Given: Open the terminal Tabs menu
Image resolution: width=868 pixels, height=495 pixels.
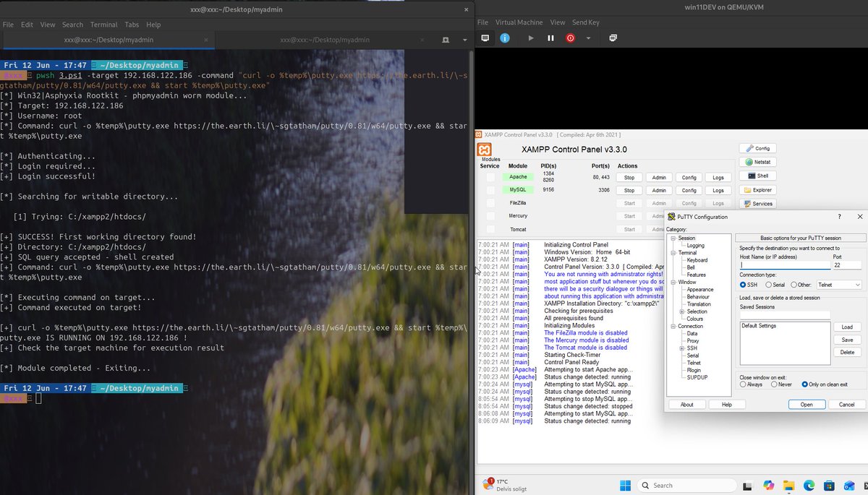Looking at the screenshot, I should pyautogui.click(x=132, y=25).
